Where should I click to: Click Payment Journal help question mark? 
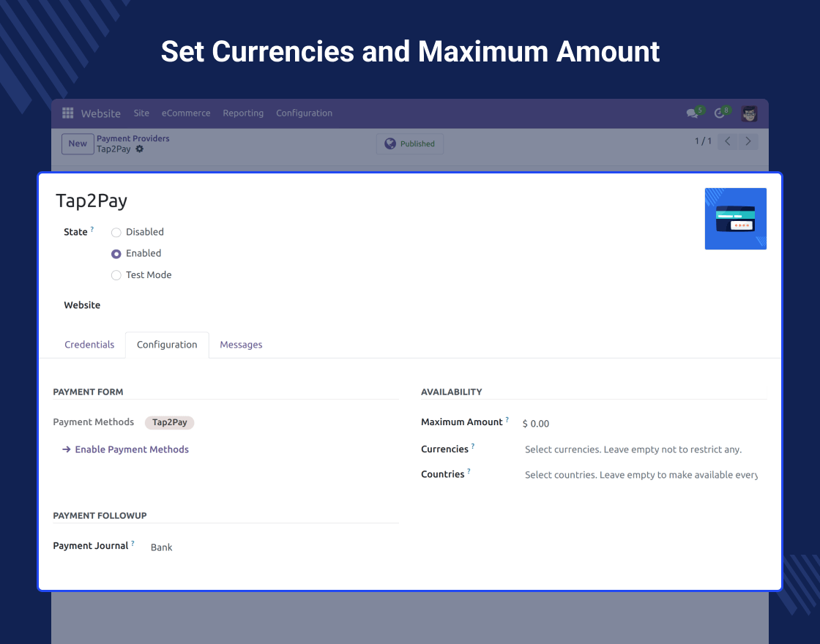point(133,543)
